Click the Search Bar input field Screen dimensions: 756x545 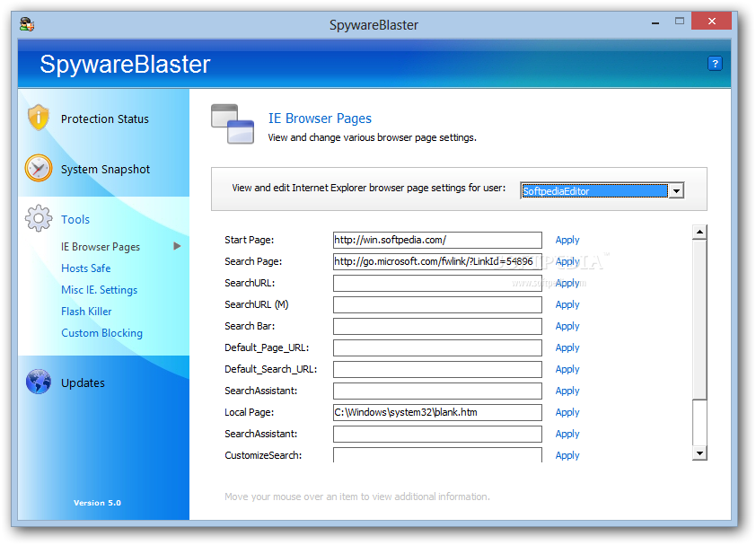[x=437, y=326]
